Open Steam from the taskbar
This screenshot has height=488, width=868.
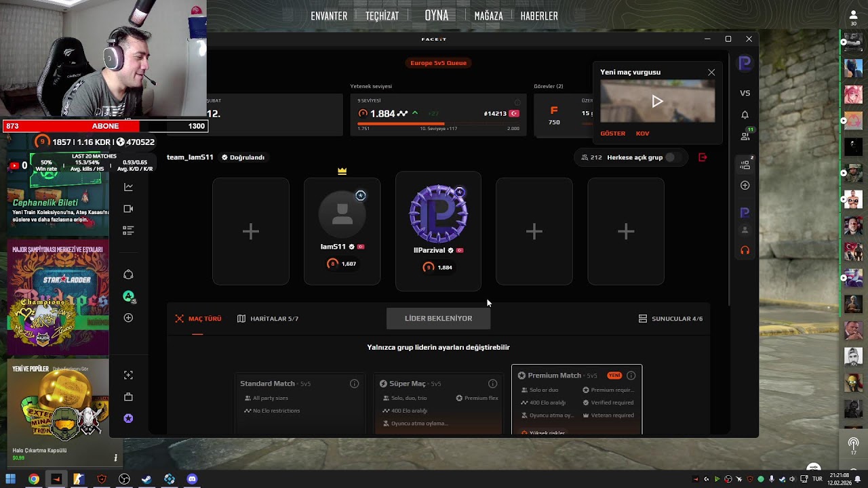[146, 479]
